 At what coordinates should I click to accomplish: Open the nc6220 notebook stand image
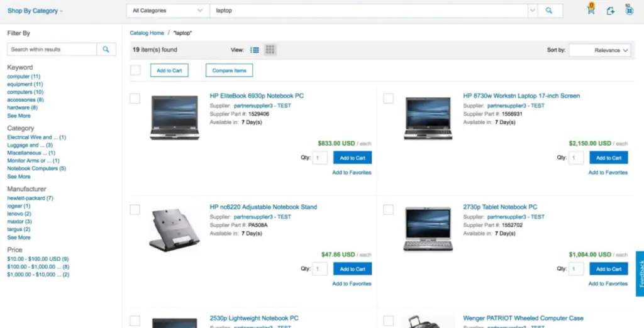click(x=175, y=229)
